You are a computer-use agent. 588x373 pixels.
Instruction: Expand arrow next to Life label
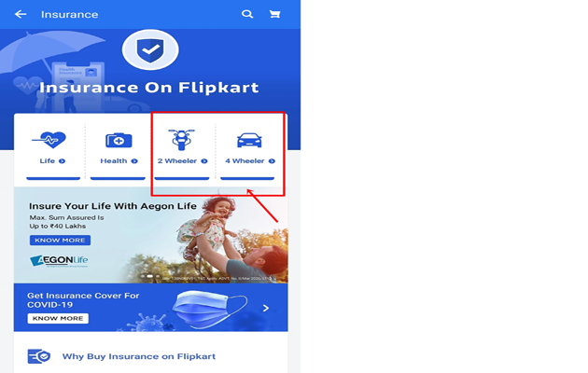62,161
